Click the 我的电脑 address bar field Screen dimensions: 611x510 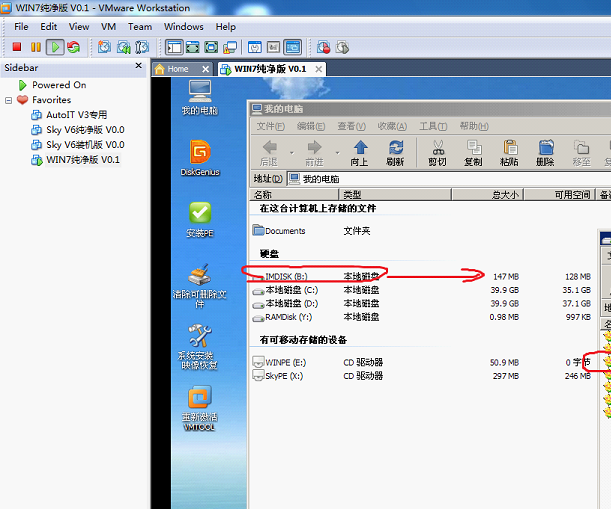coord(449,179)
